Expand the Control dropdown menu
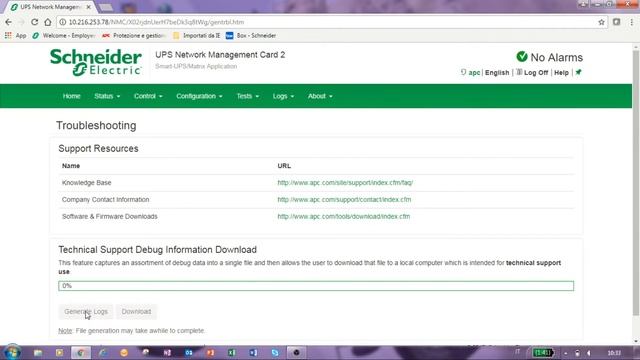The image size is (640, 360). [148, 96]
